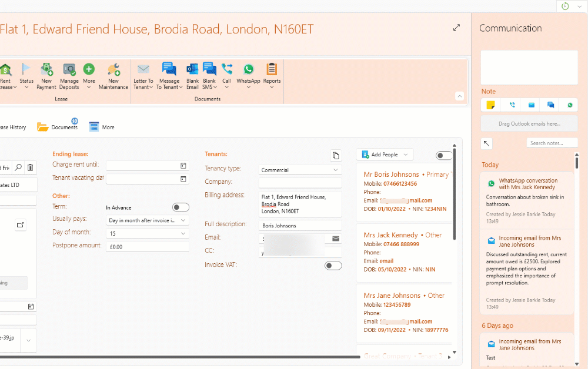Screen dimensions: 588x369
Task: Click the New Maintenance icon
Action: pos(113,70)
